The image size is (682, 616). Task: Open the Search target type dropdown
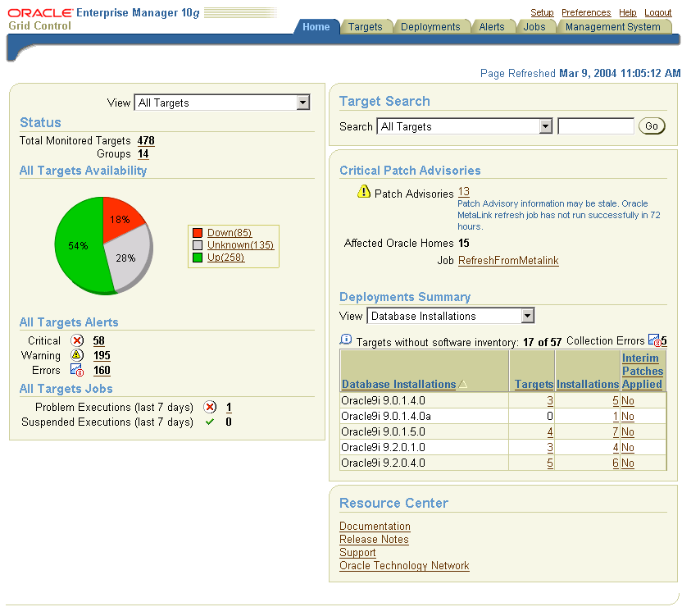click(x=544, y=125)
